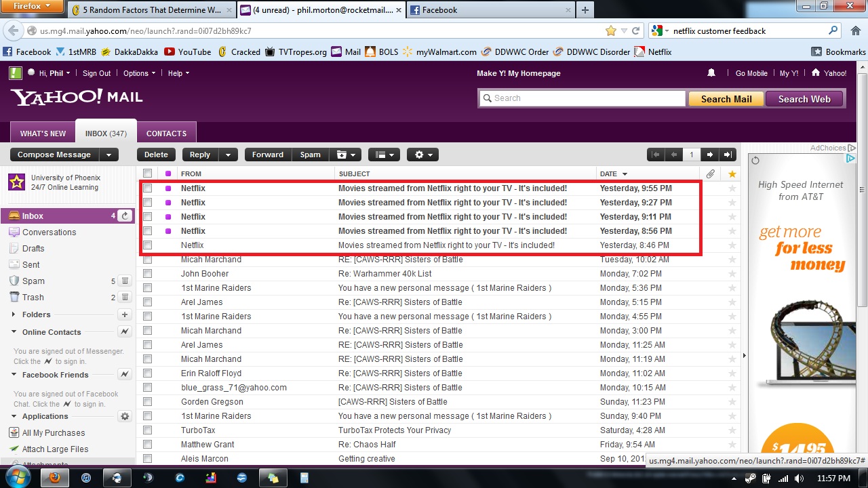The height and width of the screenshot is (488, 868).
Task: Select all messages checkbox
Action: [148, 174]
